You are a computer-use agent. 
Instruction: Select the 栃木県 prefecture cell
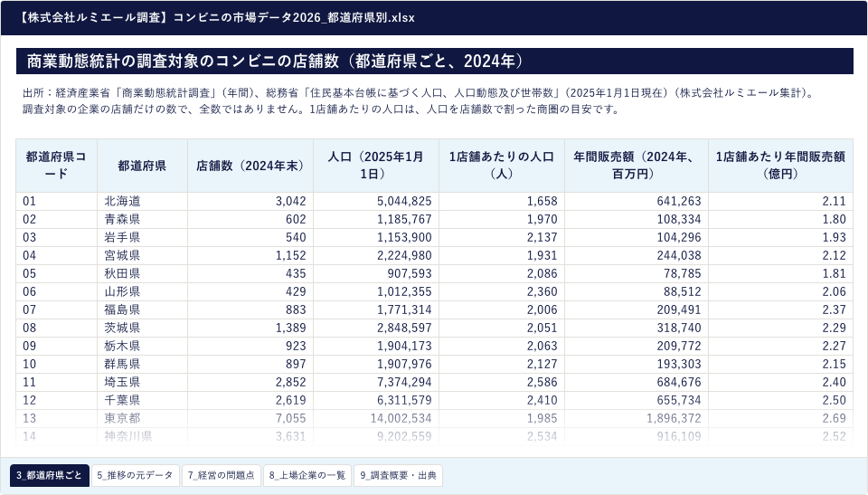pyautogui.click(x=142, y=346)
